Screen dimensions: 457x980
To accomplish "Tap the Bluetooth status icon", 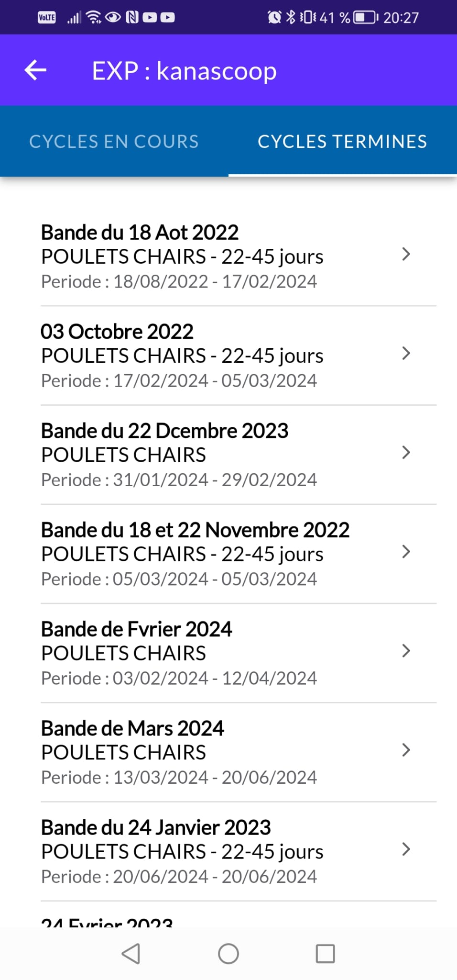I will point(290,18).
